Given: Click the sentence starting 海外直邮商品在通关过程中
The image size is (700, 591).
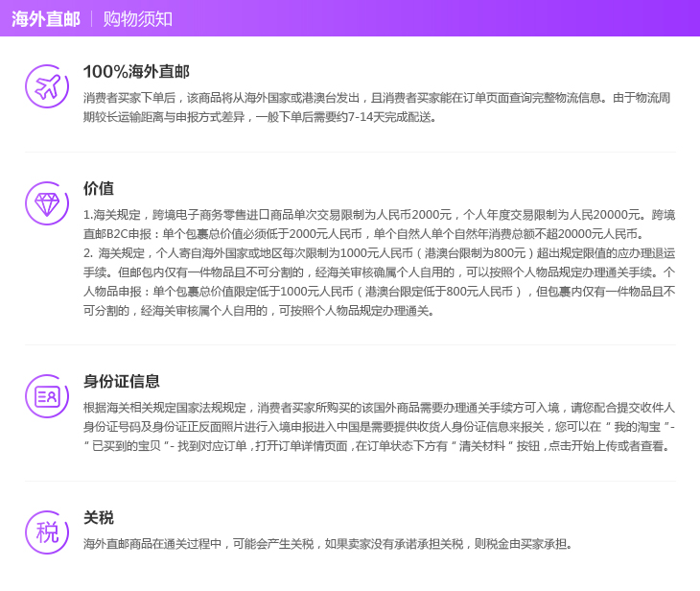Looking at the screenshot, I should (x=328, y=544).
